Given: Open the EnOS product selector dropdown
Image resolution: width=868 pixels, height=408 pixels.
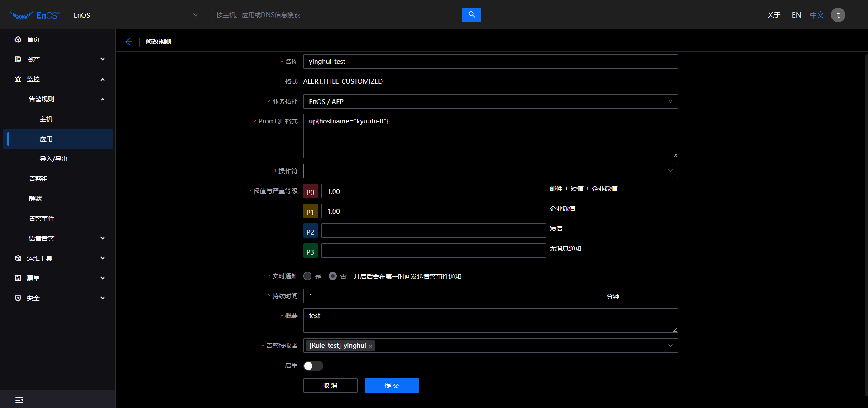Looking at the screenshot, I should pyautogui.click(x=136, y=15).
